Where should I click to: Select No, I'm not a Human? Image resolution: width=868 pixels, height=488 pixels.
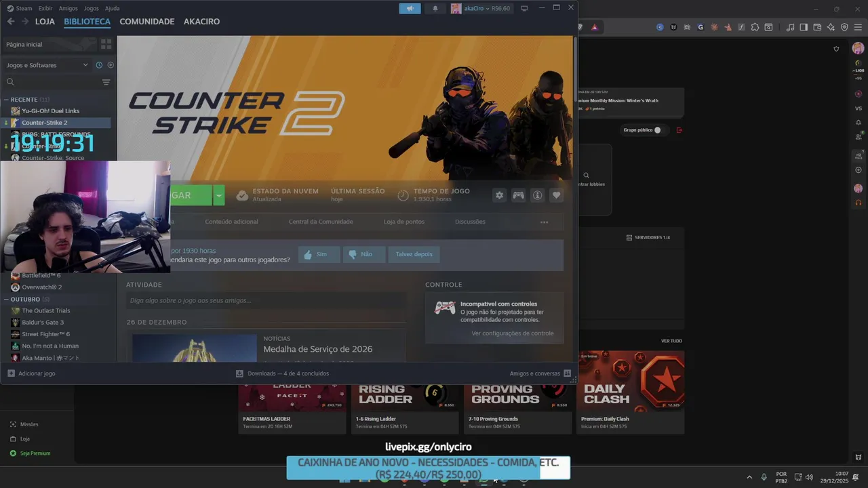[x=57, y=346]
